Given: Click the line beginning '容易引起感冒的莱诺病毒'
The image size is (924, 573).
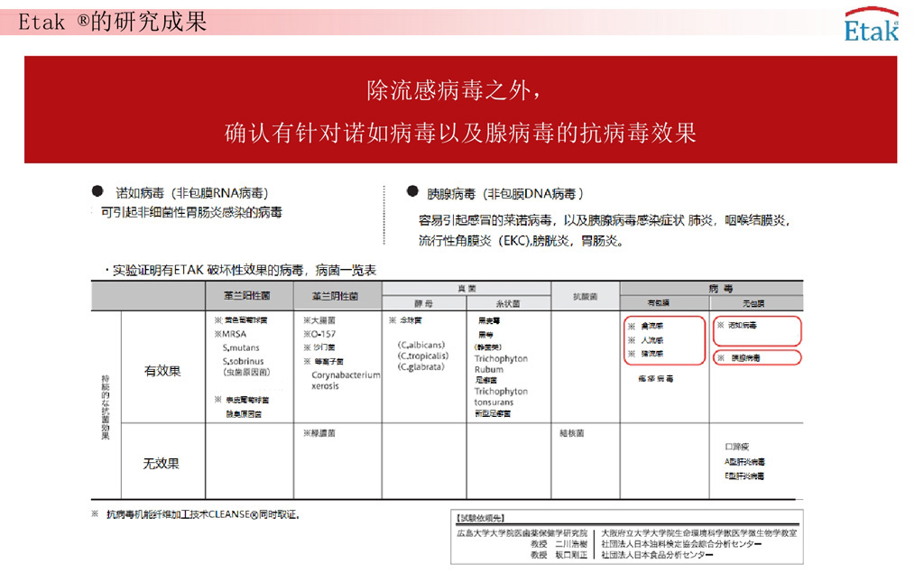Looking at the screenshot, I should click(604, 220).
